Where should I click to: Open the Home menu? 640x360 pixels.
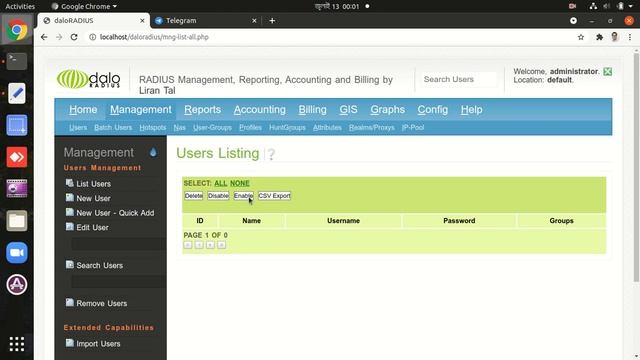(83, 109)
